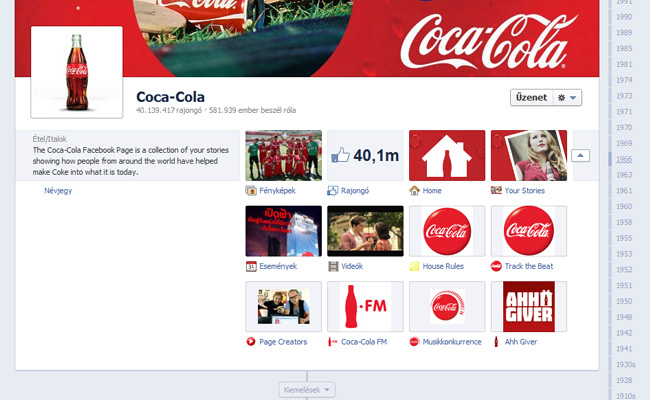The image size is (650, 400).
Task: Send a message with Üzenet button
Action: tap(531, 98)
